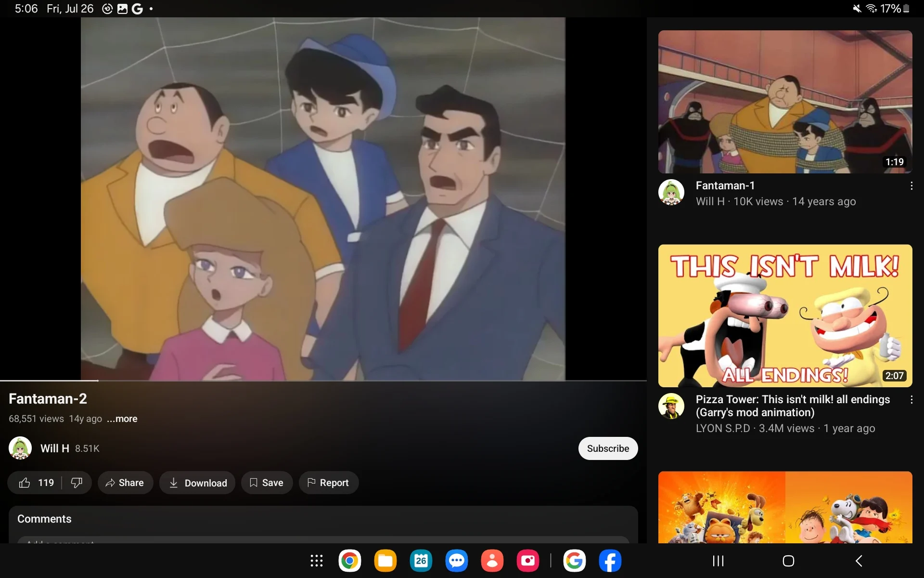Open the Garfield and Peanuts thumbnail
This screenshot has height=578, width=924.
click(785, 507)
